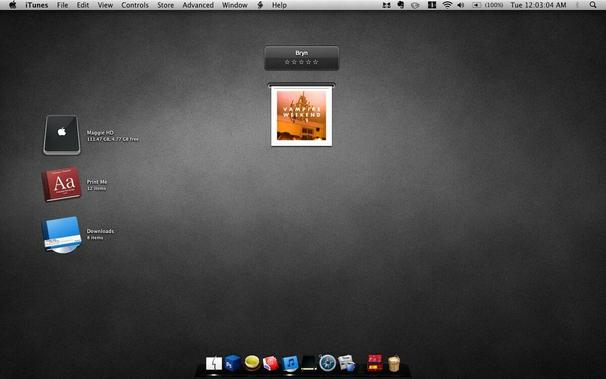
Task: Click the "Downloads" label text
Action: (100, 231)
